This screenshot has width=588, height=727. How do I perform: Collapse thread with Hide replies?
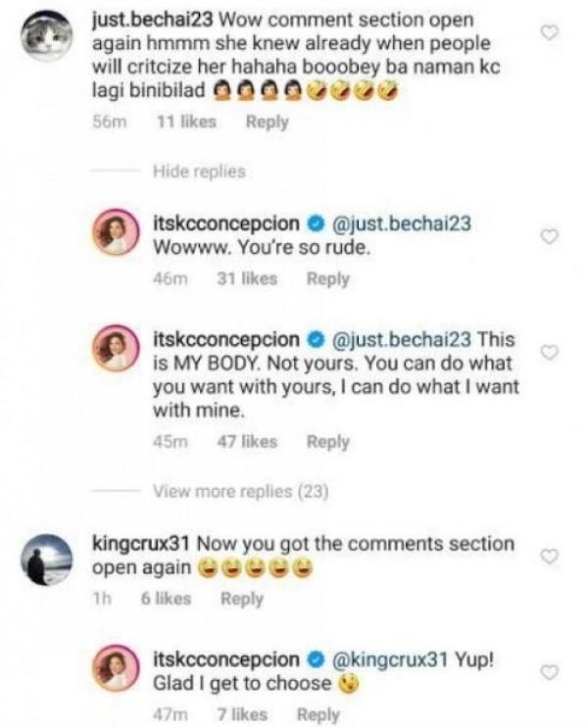click(199, 172)
